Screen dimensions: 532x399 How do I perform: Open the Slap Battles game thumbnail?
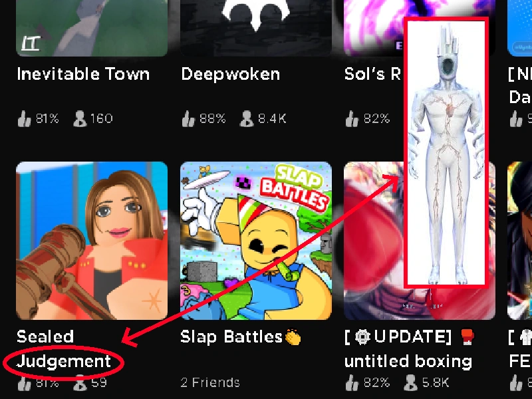(x=256, y=241)
